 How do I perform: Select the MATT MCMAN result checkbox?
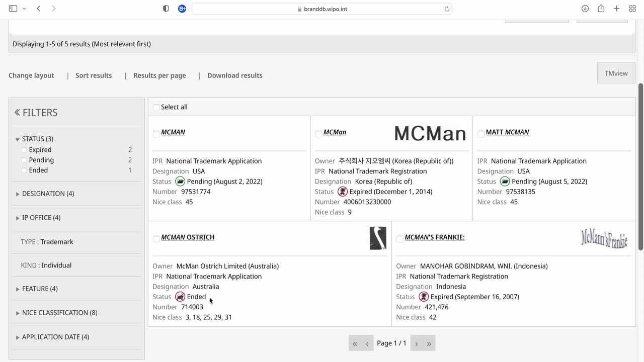coord(481,134)
